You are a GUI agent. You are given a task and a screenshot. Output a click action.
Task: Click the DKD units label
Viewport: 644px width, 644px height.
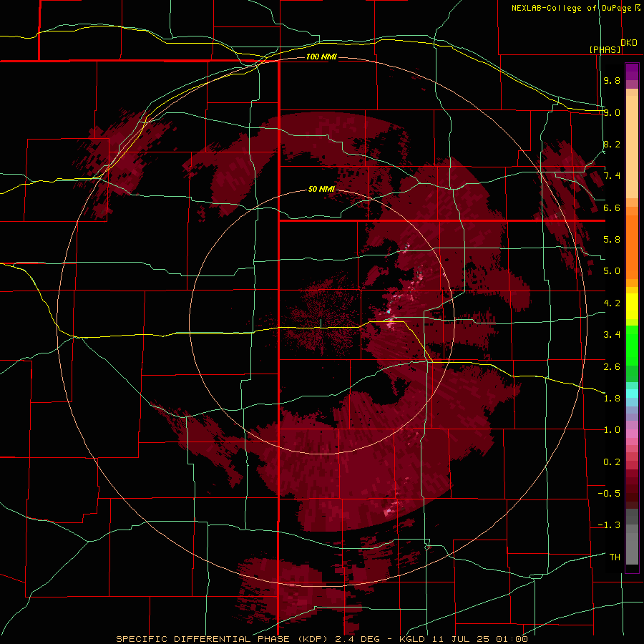(x=629, y=43)
